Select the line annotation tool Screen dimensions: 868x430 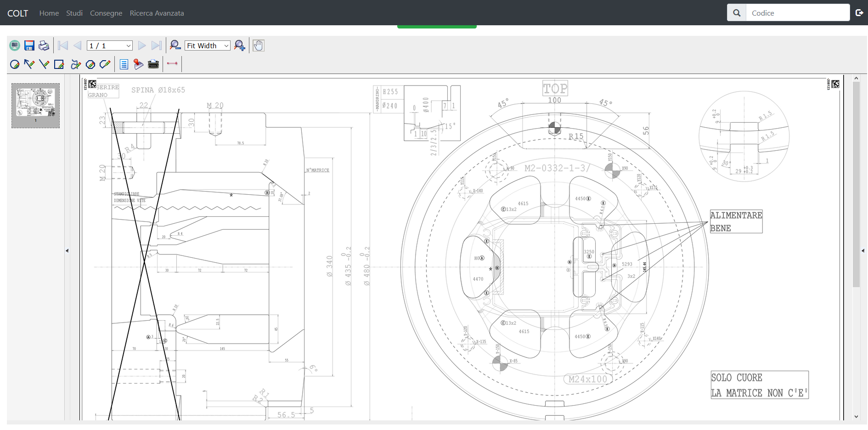tap(44, 64)
